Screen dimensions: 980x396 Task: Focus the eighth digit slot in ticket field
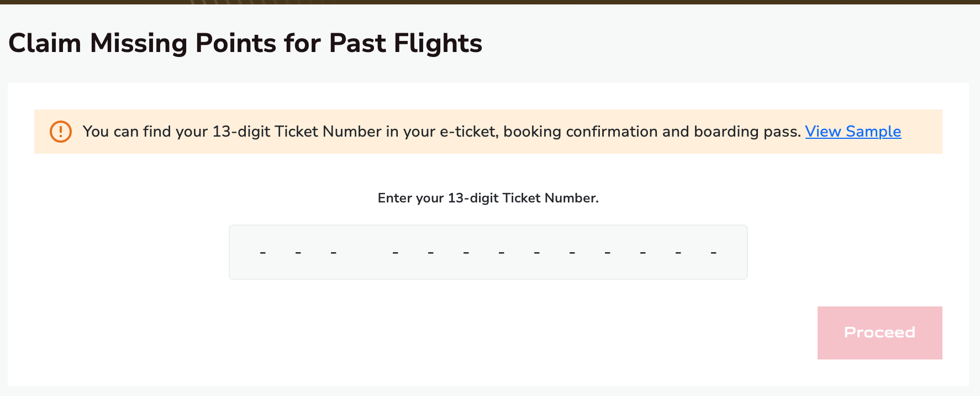pyautogui.click(x=537, y=253)
